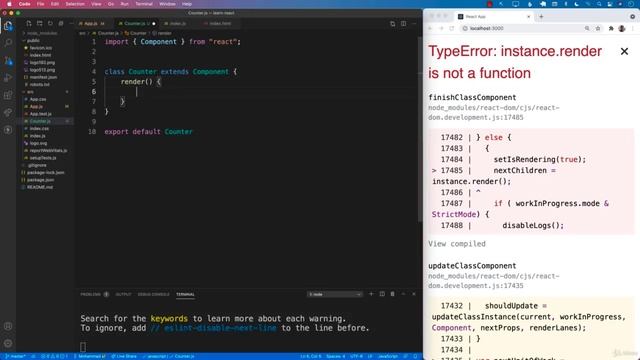Image resolution: width=640 pixels, height=360 pixels.
Task: Open README.md in file tree
Action: tap(40, 187)
